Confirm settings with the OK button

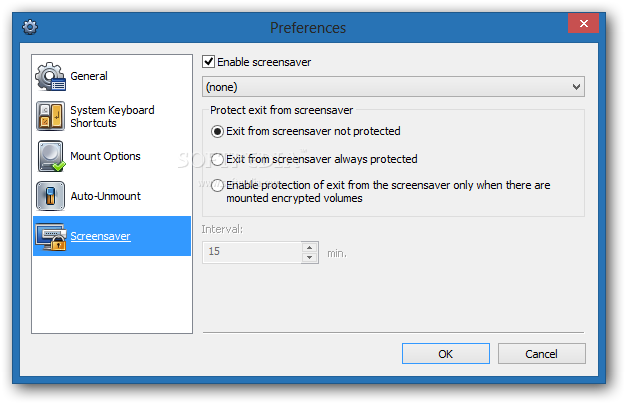click(x=446, y=354)
